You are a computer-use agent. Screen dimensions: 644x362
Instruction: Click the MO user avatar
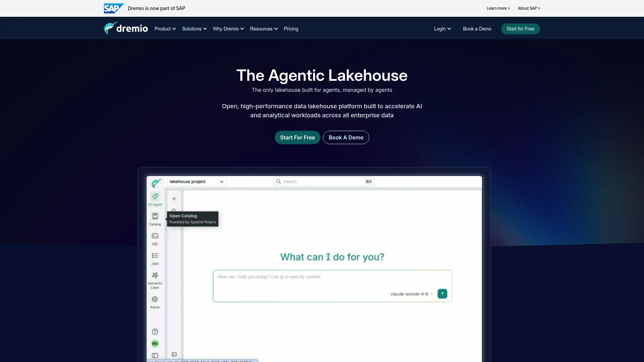tap(155, 344)
